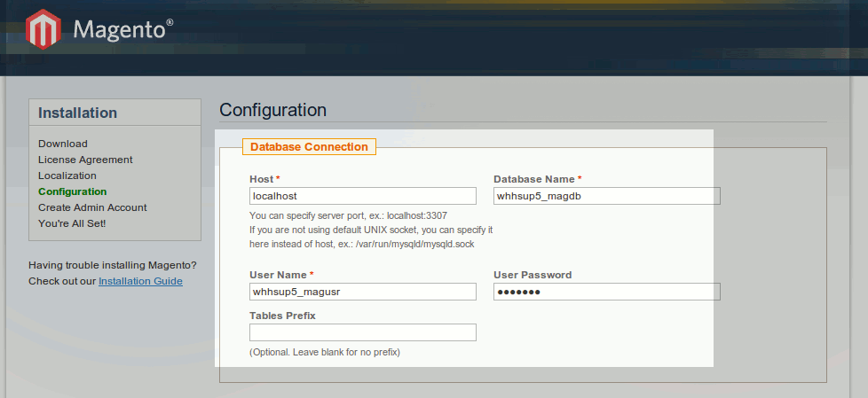The height and width of the screenshot is (398, 868).
Task: Click the You're All Set! step
Action: click(72, 223)
